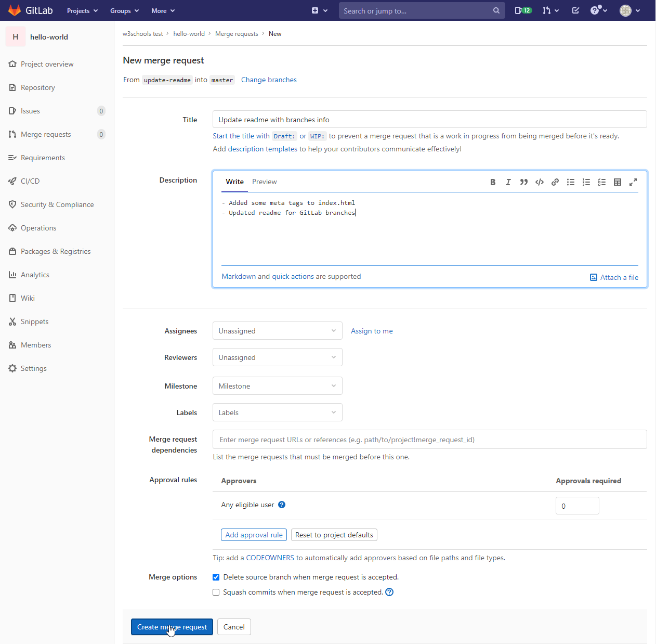
Task: Insert a quote using the toolbar icon
Action: point(524,182)
